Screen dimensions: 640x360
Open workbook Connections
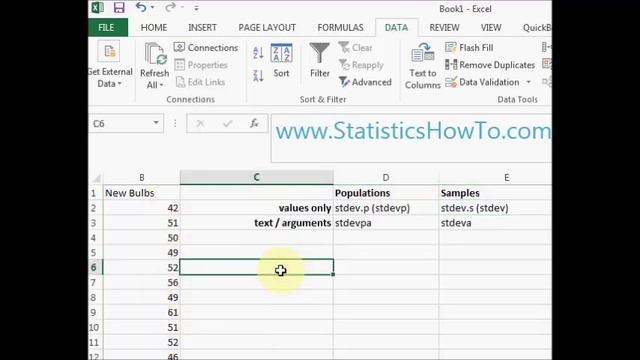(206, 48)
